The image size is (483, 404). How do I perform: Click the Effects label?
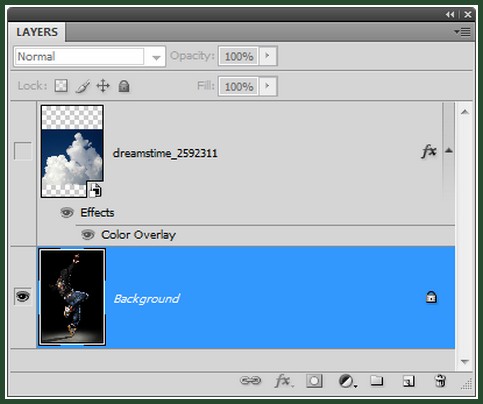click(97, 213)
